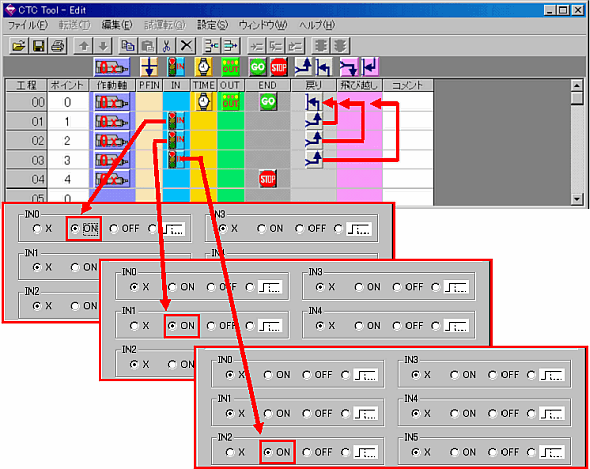Select the OFF radio for IN0 in top panel
The width and height of the screenshot is (590, 469).
point(124,228)
